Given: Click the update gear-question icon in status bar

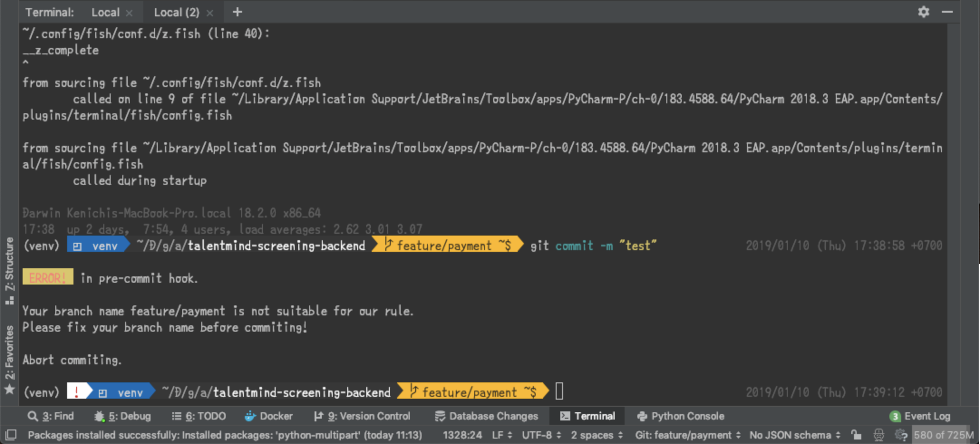Looking at the screenshot, I should click(900, 434).
